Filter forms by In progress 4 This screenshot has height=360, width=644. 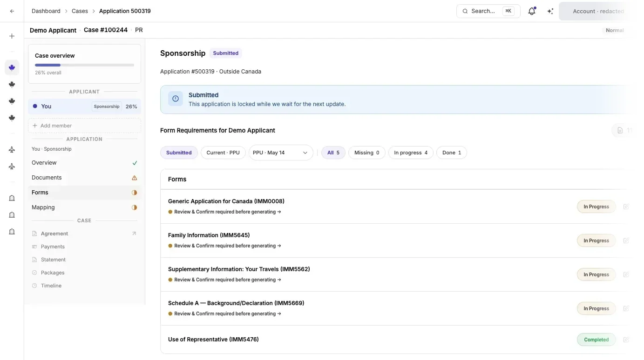click(411, 153)
